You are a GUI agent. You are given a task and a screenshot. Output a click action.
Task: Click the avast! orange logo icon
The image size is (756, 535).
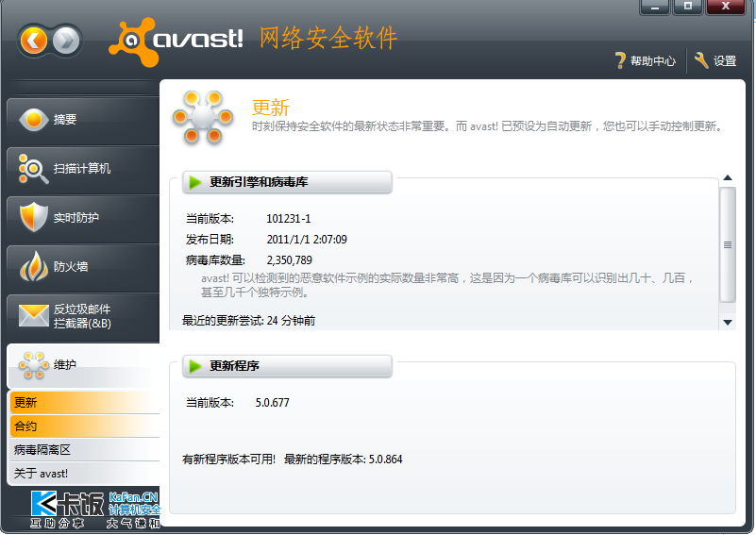pyautogui.click(x=134, y=42)
